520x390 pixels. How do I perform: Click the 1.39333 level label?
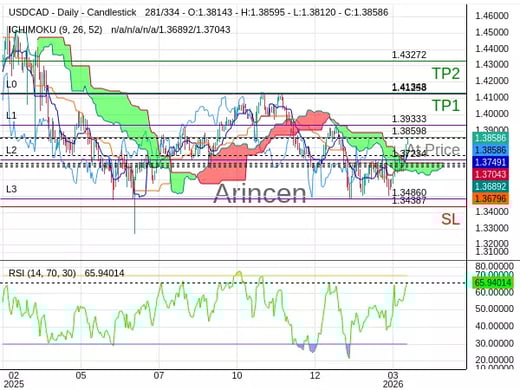coord(409,119)
